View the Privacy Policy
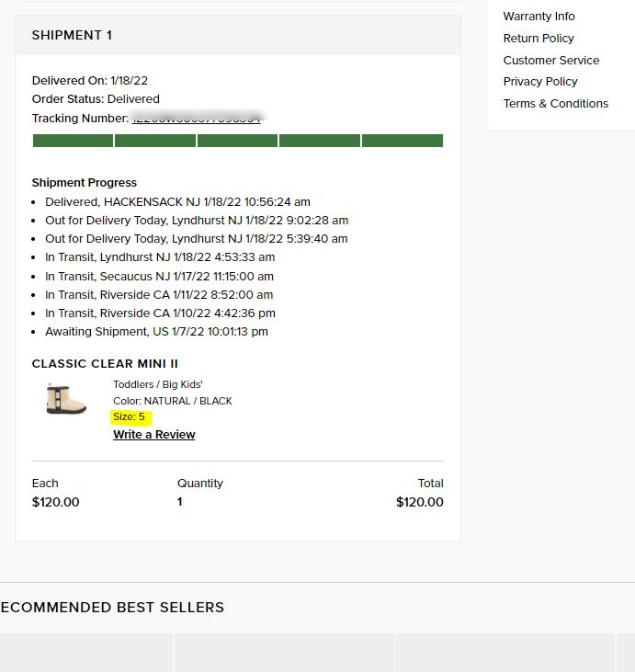Image resolution: width=635 pixels, height=672 pixels. coord(540,82)
